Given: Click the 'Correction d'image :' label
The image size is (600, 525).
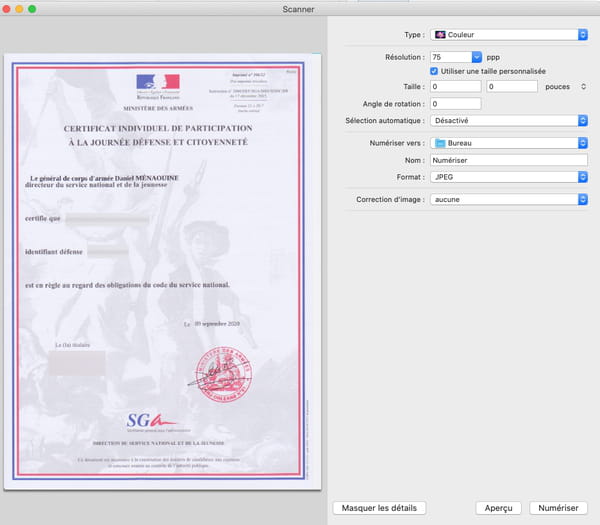Looking at the screenshot, I should 390,199.
